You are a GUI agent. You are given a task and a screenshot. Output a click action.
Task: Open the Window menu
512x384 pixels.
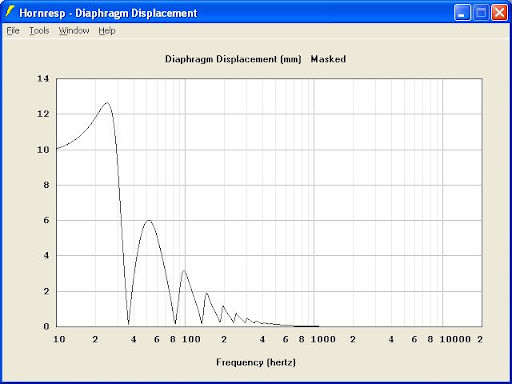[74, 31]
